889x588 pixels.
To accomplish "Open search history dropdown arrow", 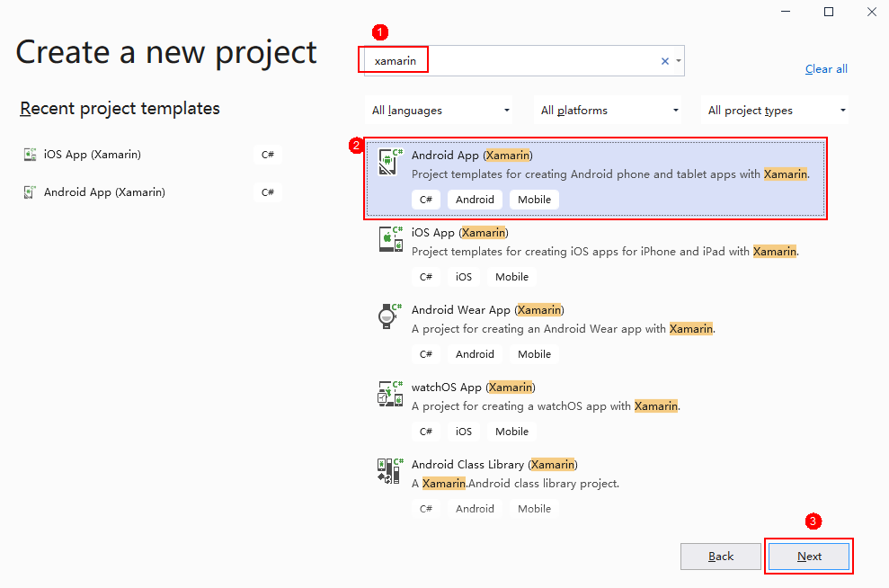I will tap(678, 61).
